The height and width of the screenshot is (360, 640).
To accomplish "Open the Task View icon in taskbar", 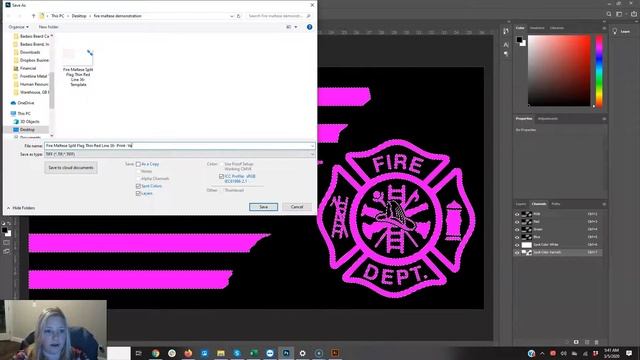I will coord(138,353).
